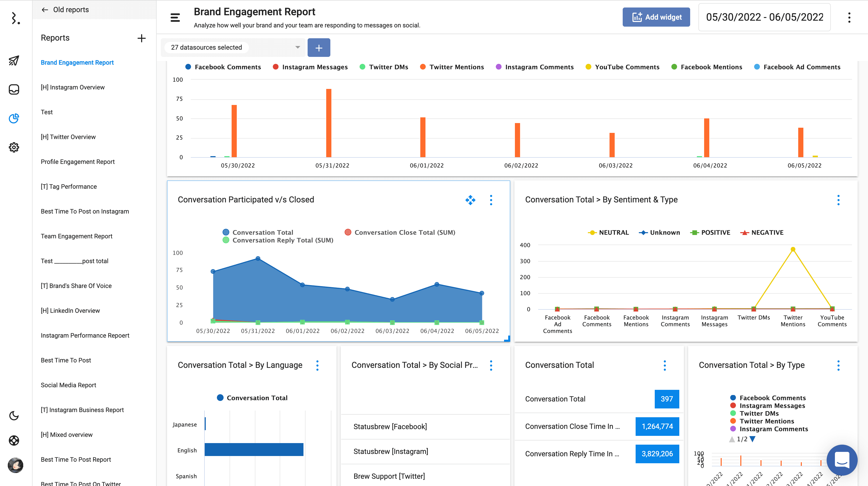Open the Engage inbox icon
The image size is (868, 486).
click(x=14, y=89)
